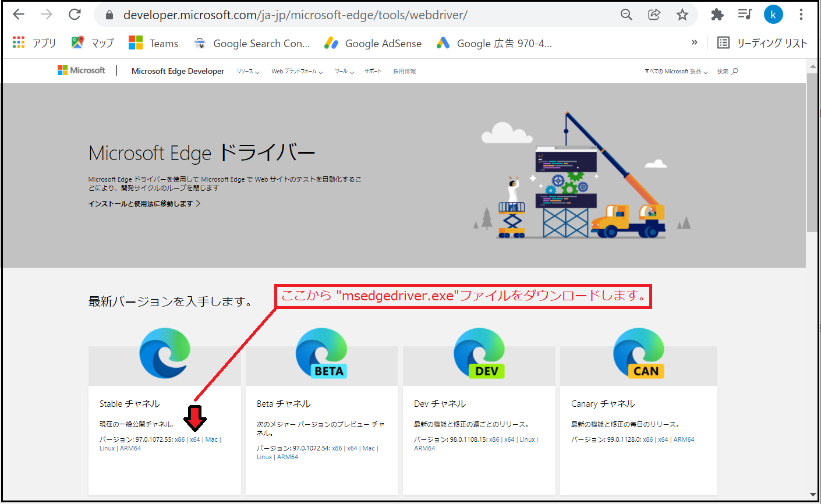Click the URL text in the address bar
821x504 pixels.
[x=295, y=15]
